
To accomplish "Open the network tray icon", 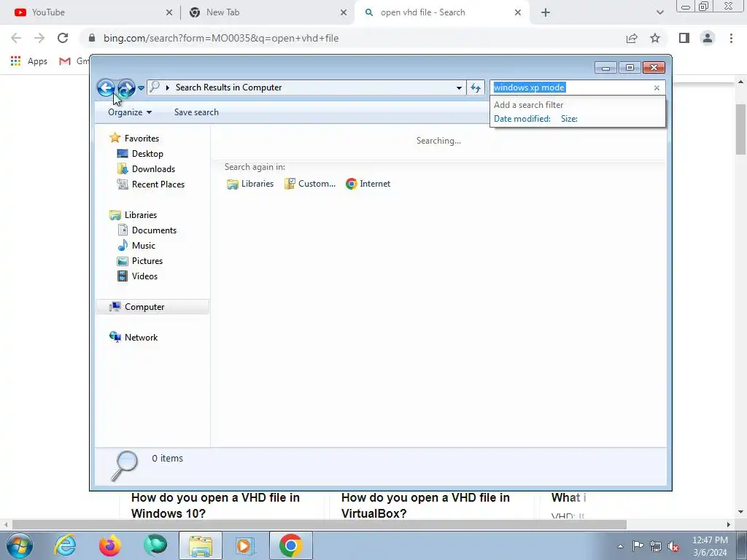I will [x=656, y=547].
